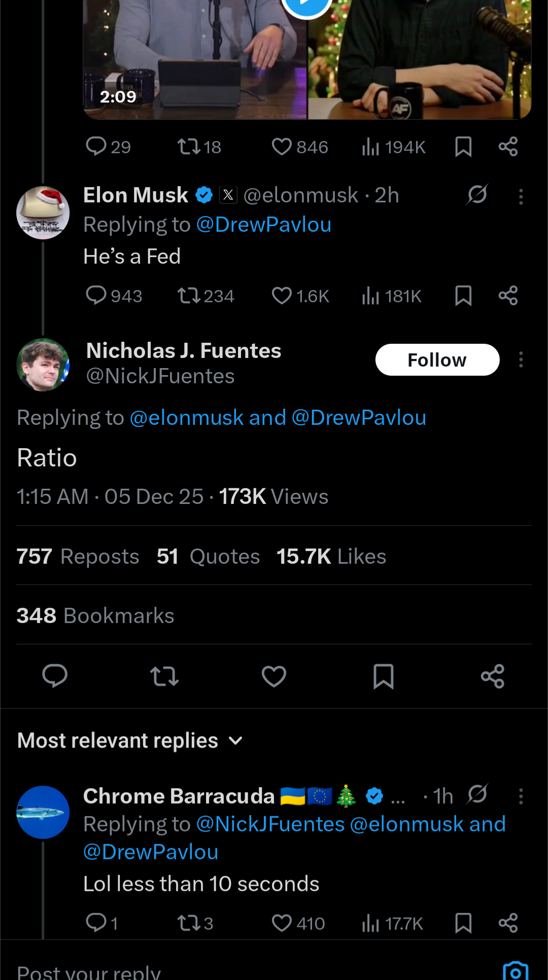This screenshot has height=980, width=548.
Task: Open the @DrewPavlou mention link under Elon Musk
Action: click(x=263, y=225)
